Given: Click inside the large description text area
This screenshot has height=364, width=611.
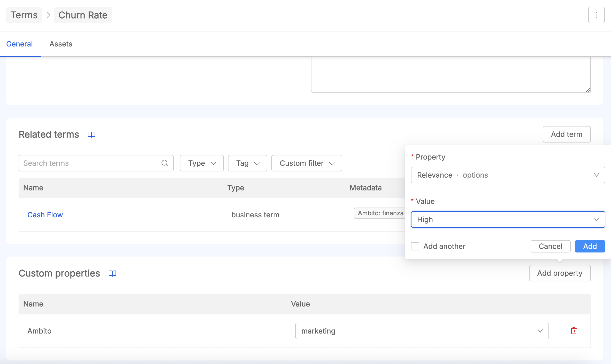Looking at the screenshot, I should 451,74.
